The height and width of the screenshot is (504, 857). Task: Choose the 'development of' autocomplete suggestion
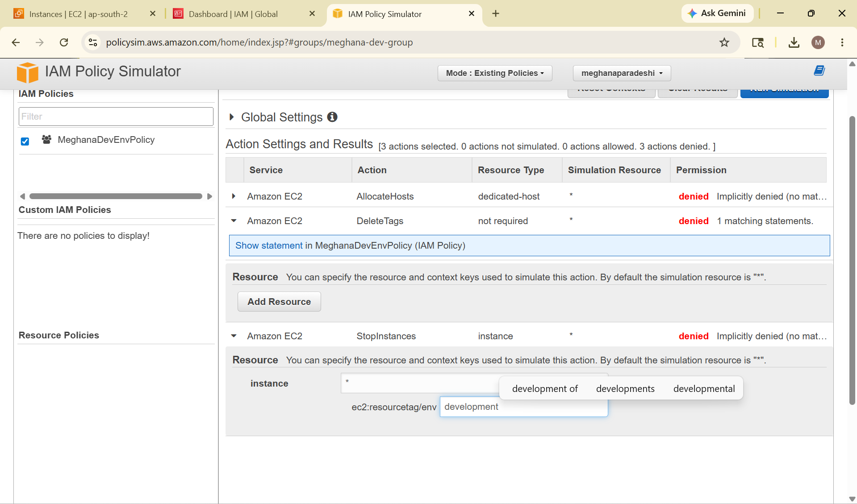[545, 389]
